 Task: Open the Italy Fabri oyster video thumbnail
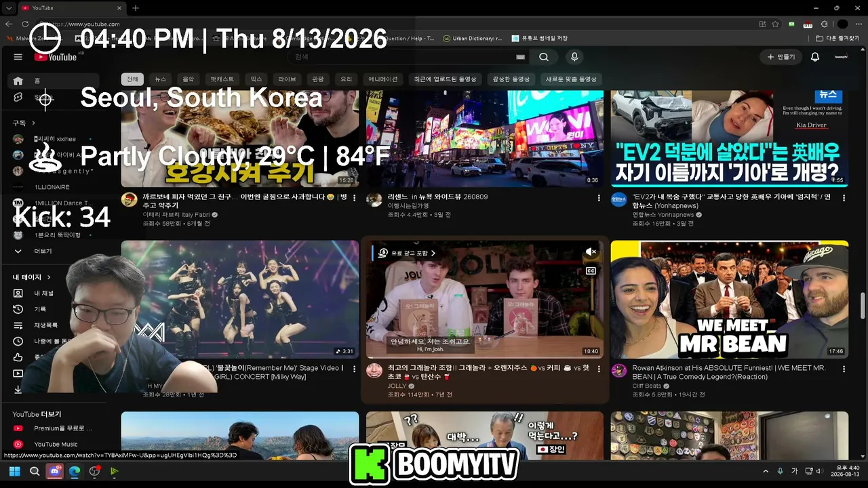pos(240,138)
